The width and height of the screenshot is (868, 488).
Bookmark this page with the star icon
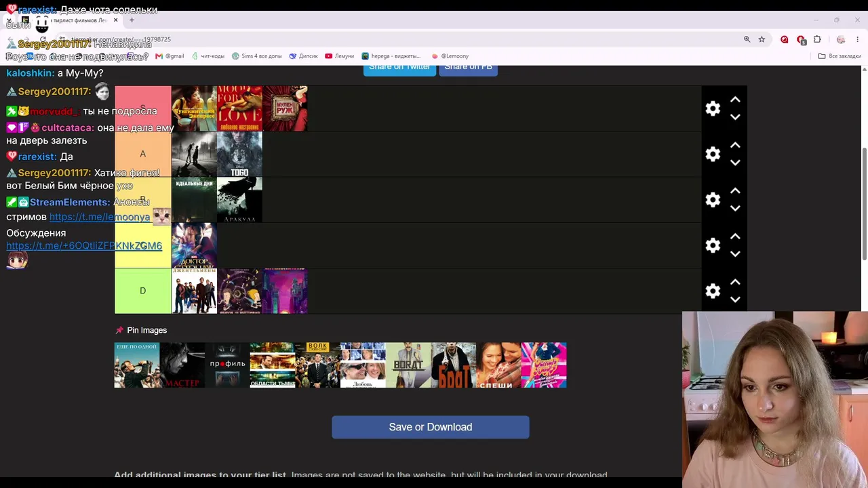(x=762, y=39)
